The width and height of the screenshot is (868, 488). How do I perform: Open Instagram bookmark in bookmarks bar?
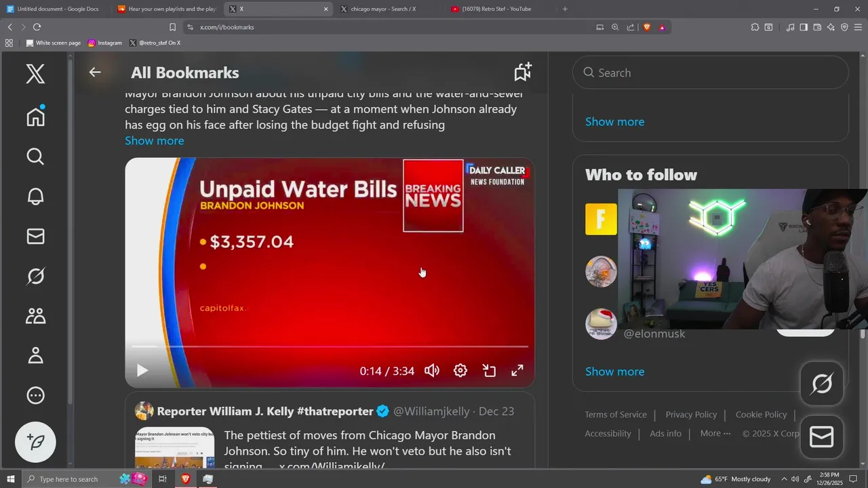[x=105, y=43]
